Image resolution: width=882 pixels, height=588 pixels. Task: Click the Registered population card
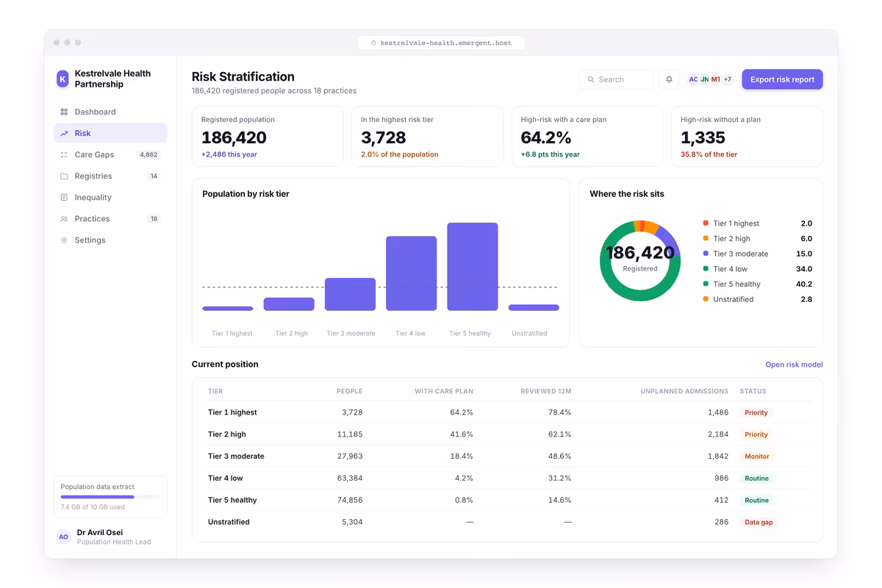point(268,137)
